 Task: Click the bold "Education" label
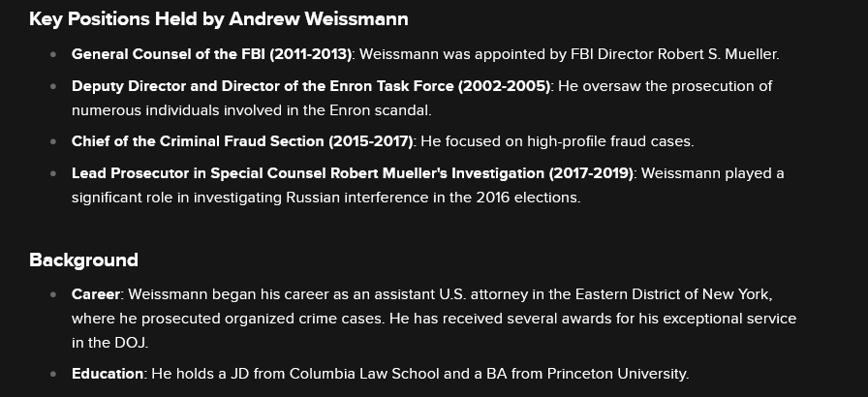(108, 373)
